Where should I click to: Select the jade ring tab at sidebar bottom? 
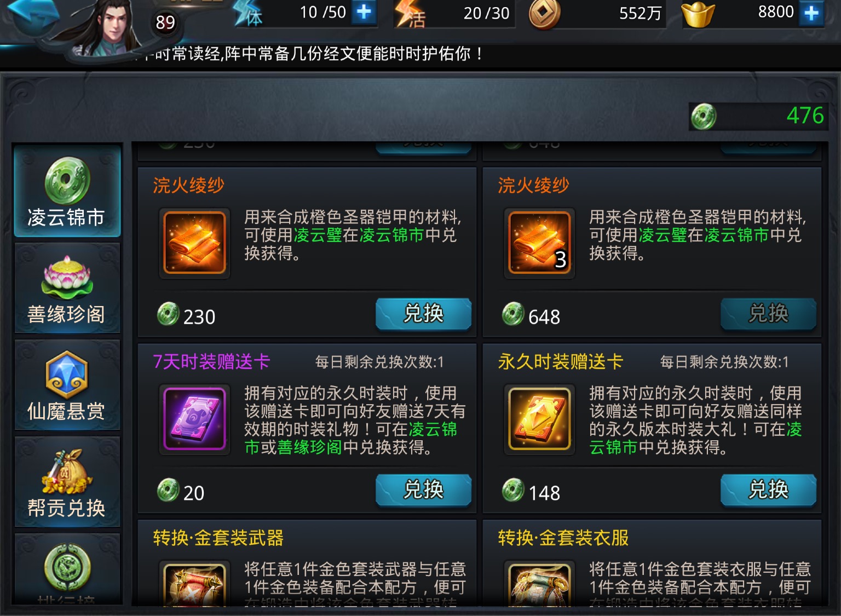[67, 569]
